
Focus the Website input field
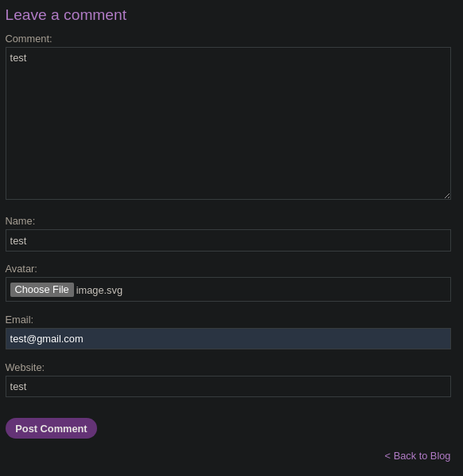[228, 386]
